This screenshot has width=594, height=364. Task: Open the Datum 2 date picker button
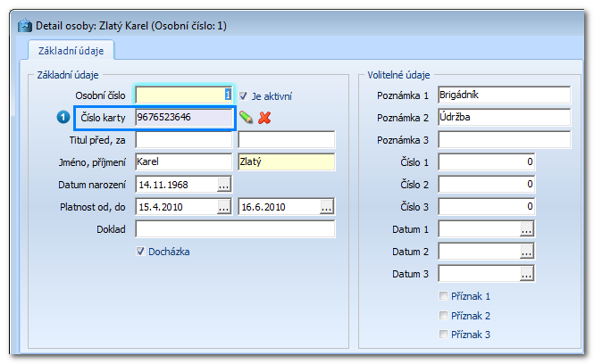[527, 252]
